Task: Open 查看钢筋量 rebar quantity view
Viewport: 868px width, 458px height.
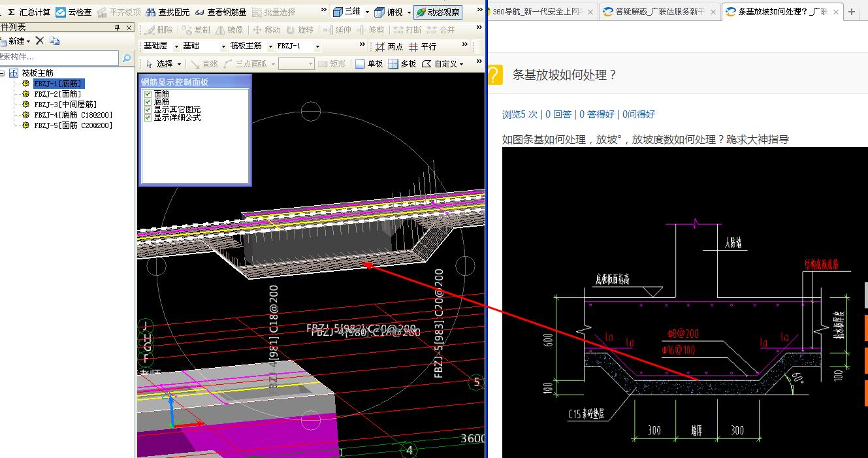Action: [221, 12]
